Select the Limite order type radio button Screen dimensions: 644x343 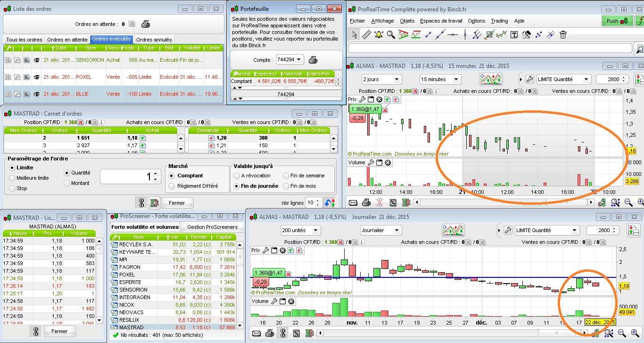(12, 167)
